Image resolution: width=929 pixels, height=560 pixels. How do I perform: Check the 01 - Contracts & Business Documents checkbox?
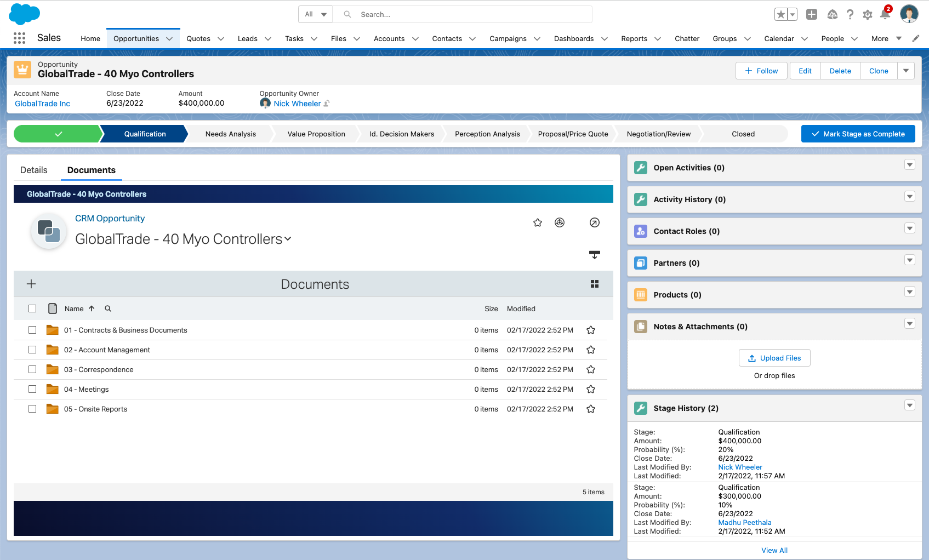32,330
